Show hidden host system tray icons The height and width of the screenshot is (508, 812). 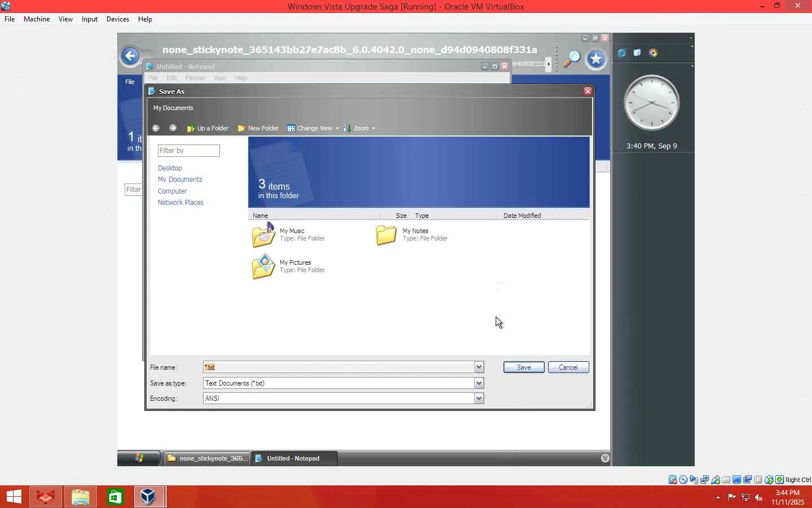coord(718,497)
